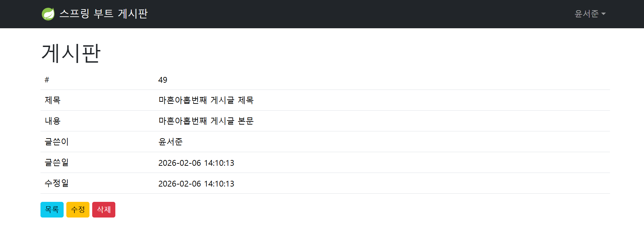This screenshot has width=644, height=225.
Task: Click the caret arrow beside 윤서준
Action: 604,14
